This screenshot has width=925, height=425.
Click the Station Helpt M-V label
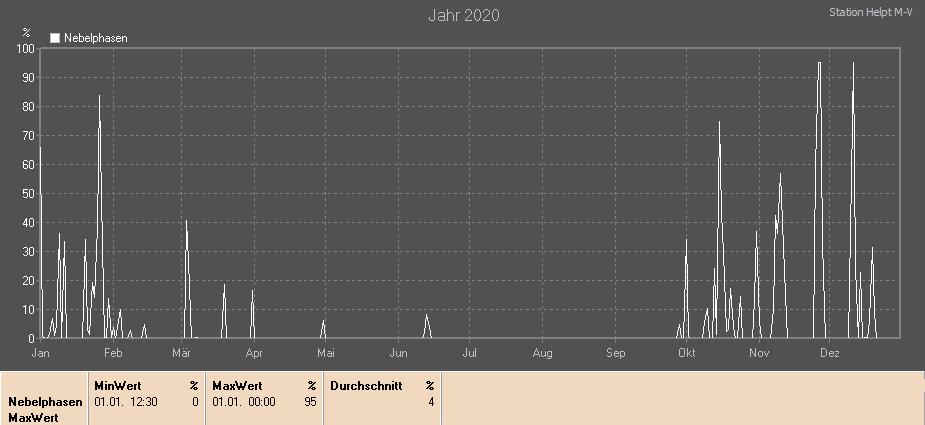point(871,13)
